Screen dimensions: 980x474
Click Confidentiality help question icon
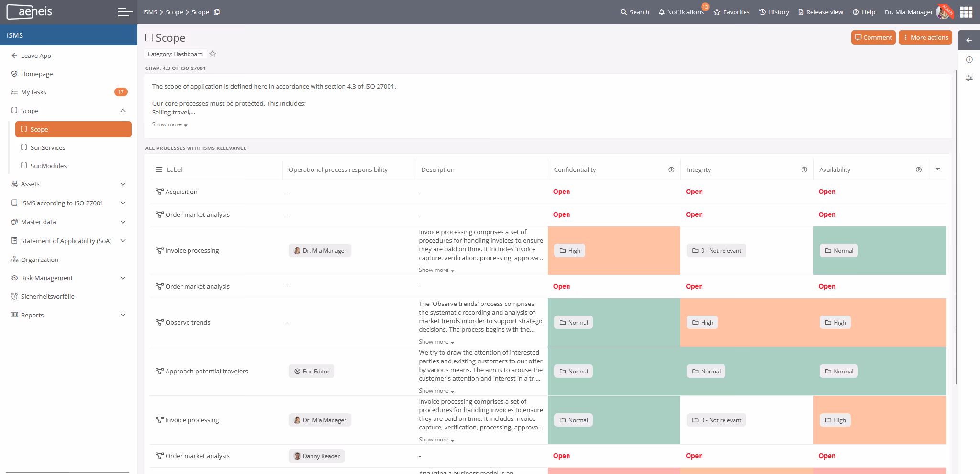pos(671,169)
